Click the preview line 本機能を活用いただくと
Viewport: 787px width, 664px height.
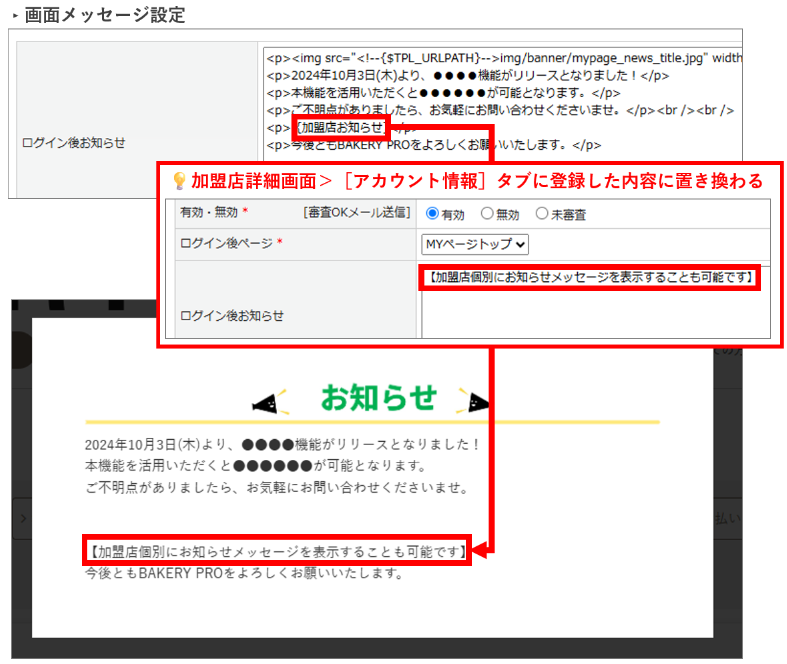[x=255, y=466]
